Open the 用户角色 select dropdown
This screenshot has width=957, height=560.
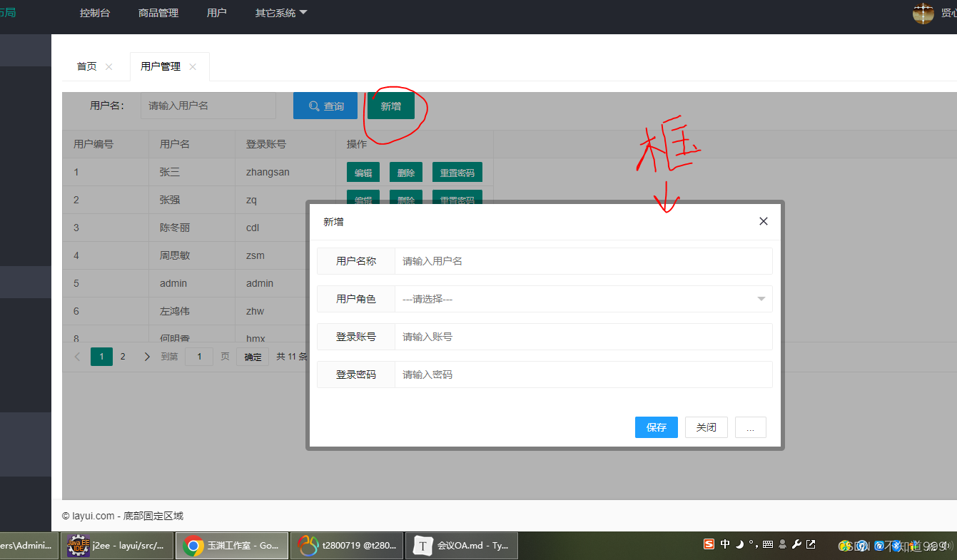point(584,299)
